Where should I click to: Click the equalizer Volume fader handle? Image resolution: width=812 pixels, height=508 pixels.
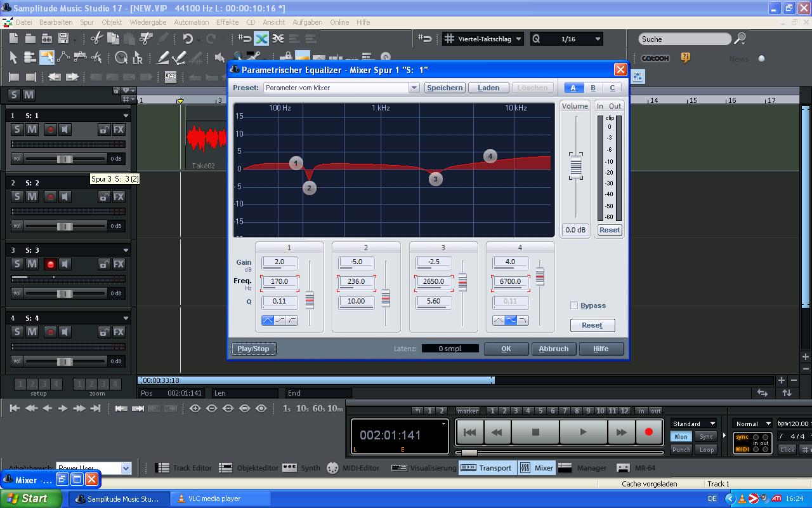coord(575,166)
